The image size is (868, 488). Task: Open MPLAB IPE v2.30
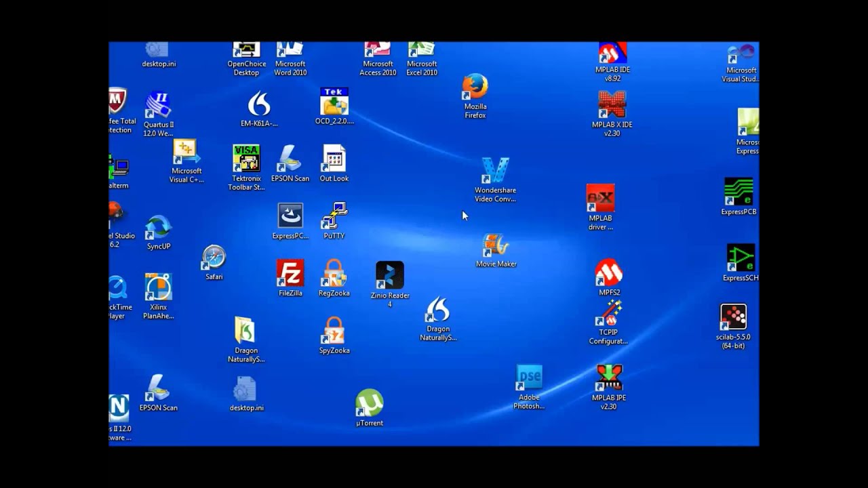(x=609, y=387)
